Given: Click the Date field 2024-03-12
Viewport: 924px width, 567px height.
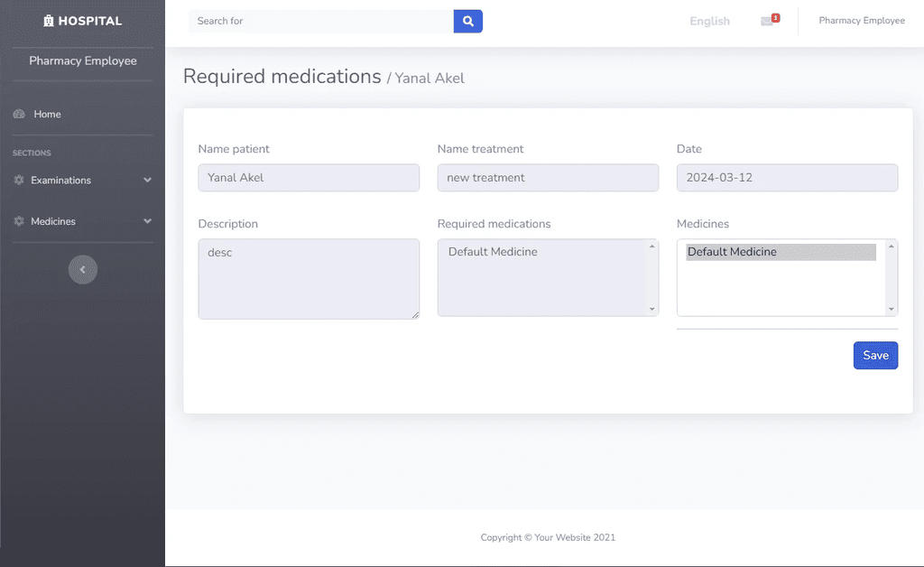Looking at the screenshot, I should click(787, 177).
